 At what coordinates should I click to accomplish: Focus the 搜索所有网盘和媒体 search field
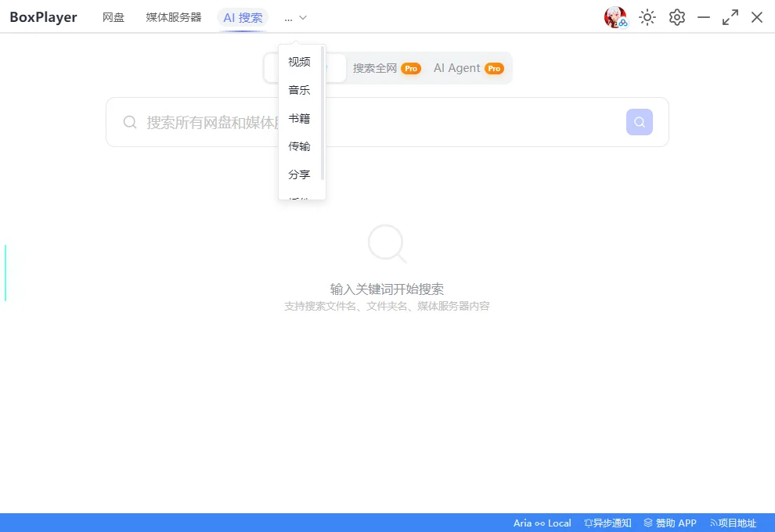pyautogui.click(x=387, y=122)
